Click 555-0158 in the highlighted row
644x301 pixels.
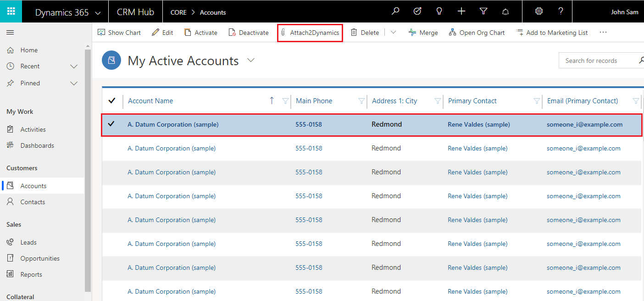tap(309, 124)
